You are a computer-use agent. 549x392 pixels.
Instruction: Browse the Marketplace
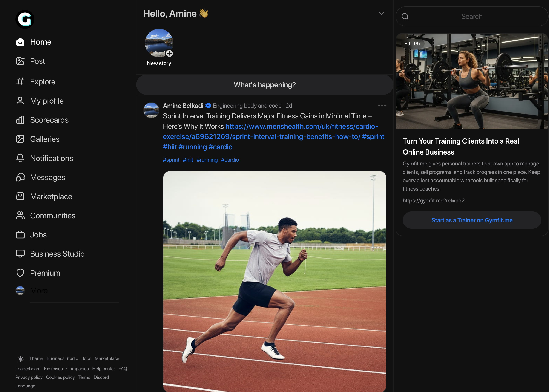[x=51, y=196]
